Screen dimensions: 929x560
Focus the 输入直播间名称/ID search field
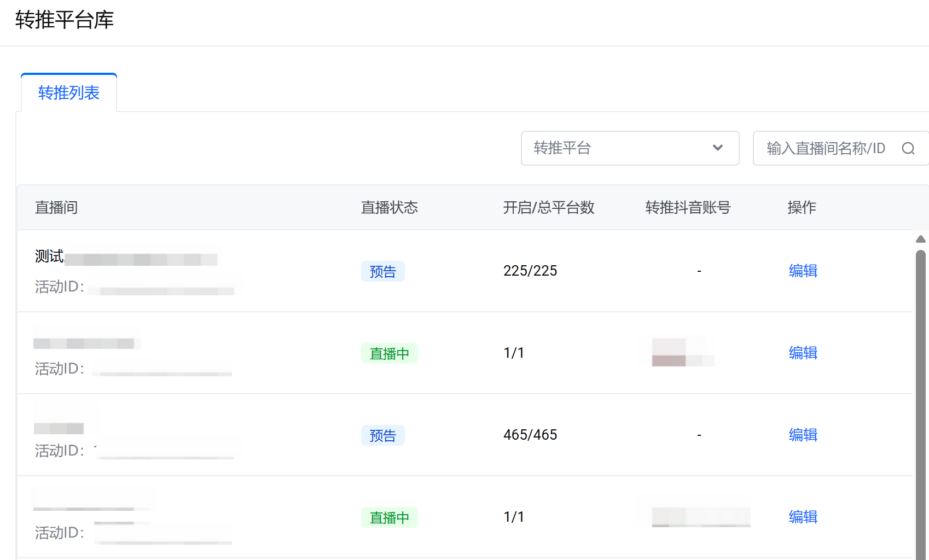[x=826, y=148]
